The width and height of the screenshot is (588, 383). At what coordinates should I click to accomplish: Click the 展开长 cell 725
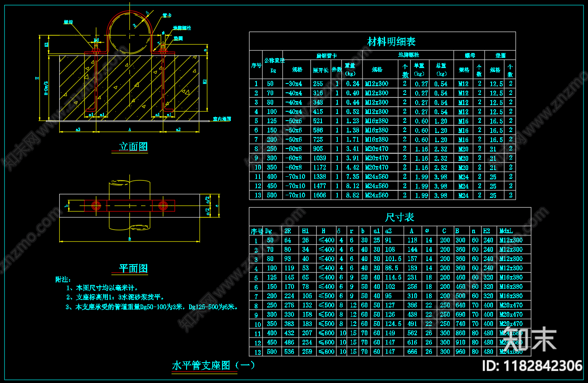click(x=318, y=139)
